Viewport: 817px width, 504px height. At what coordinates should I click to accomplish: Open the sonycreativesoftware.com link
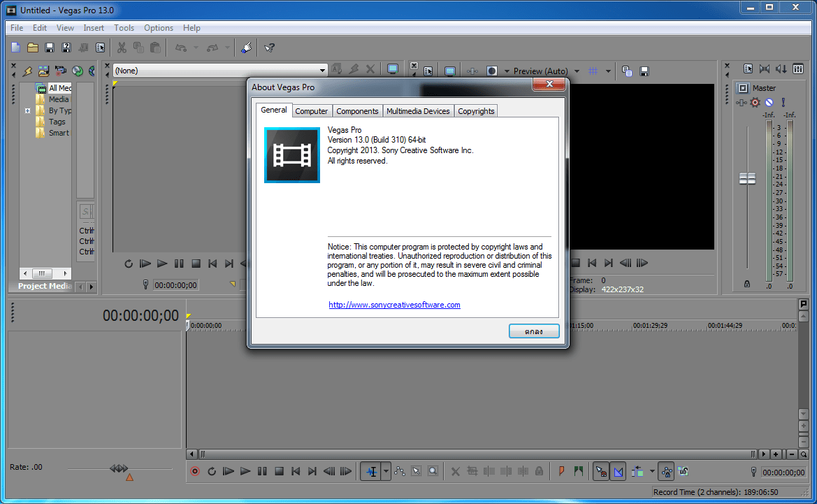[x=394, y=305]
